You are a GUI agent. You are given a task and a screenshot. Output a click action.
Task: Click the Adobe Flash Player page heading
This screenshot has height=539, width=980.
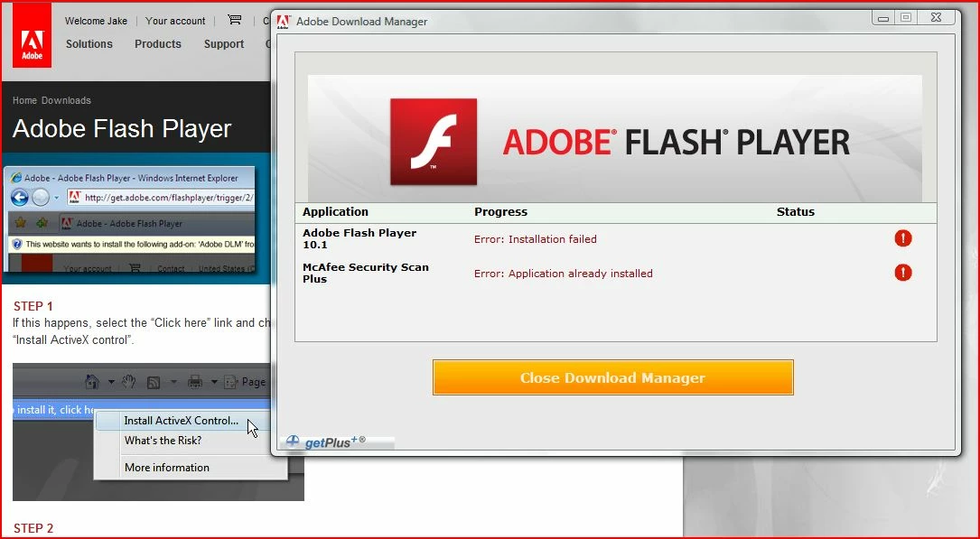click(x=122, y=129)
